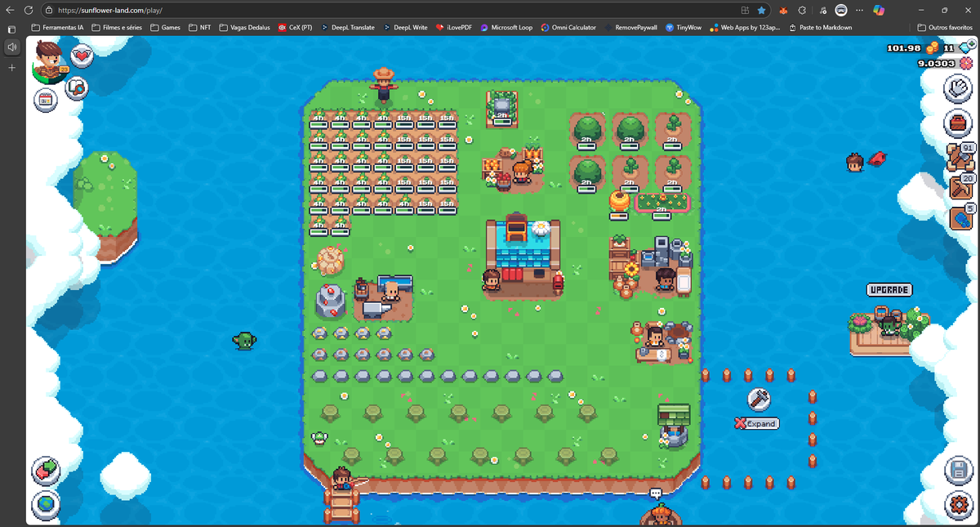Toggle the sound speaker icon in sidebar
The height and width of the screenshot is (527, 980).
[x=12, y=47]
